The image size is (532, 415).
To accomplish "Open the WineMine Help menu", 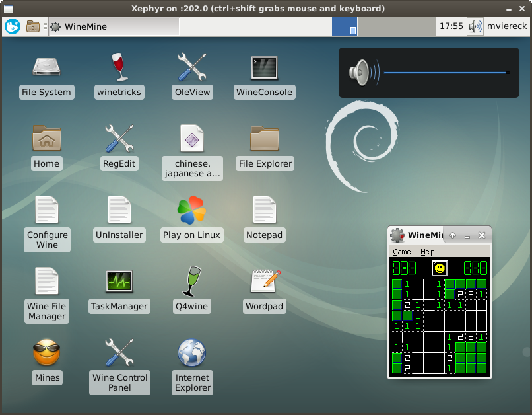I will tap(428, 252).
